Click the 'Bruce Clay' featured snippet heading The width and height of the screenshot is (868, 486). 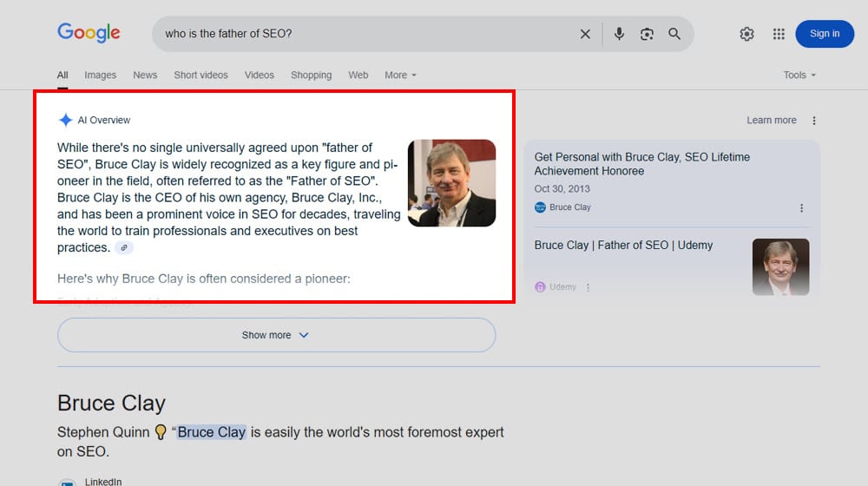point(111,403)
